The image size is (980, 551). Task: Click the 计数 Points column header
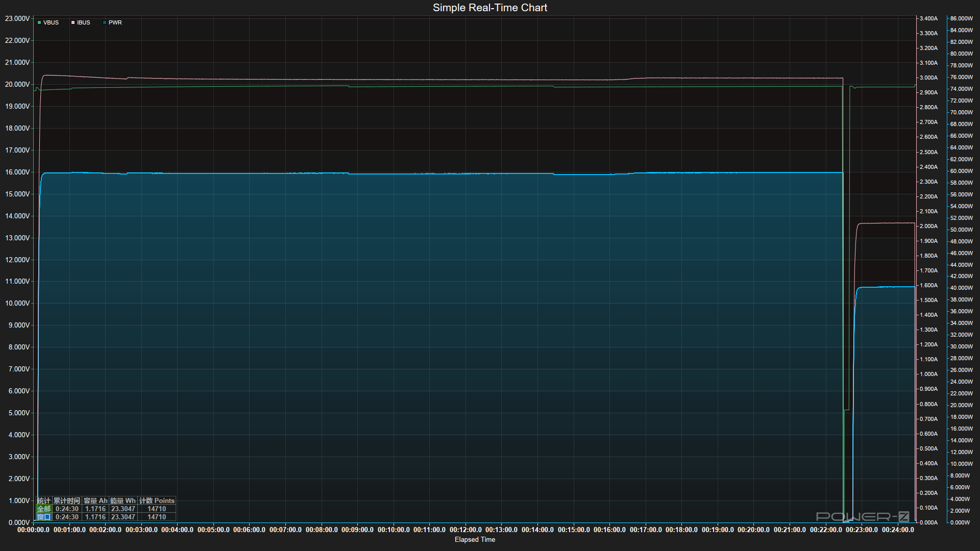click(157, 500)
